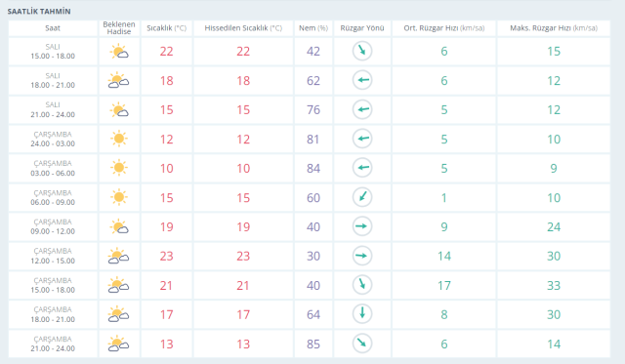This screenshot has width=625, height=364.
Task: Click the sunny icon for ÇARŞAMBA 06.00 - 09.00
Action: click(x=119, y=197)
